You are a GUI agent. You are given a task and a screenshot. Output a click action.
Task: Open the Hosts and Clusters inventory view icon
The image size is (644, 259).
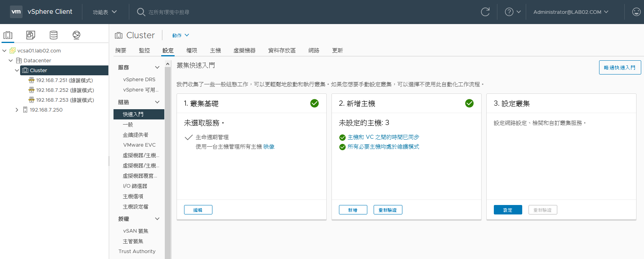pos(8,35)
